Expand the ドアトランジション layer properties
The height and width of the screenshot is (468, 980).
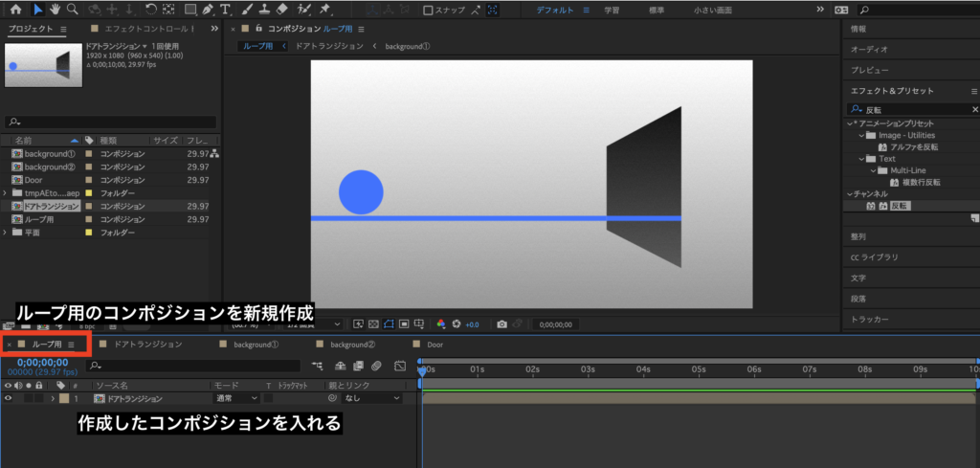[x=53, y=398]
